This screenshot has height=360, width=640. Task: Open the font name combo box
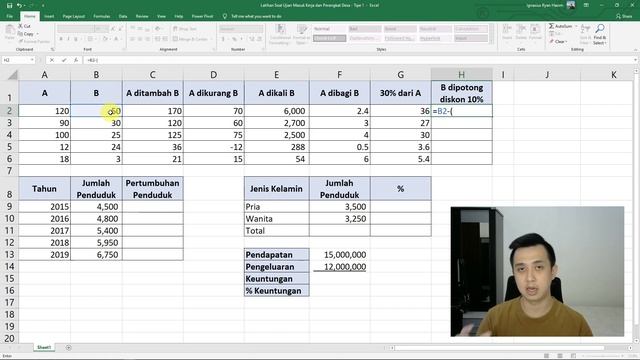[76, 29]
